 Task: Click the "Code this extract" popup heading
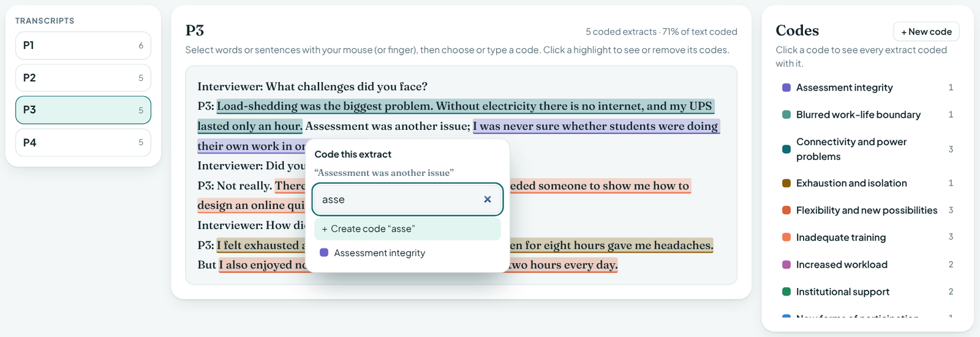coord(353,154)
